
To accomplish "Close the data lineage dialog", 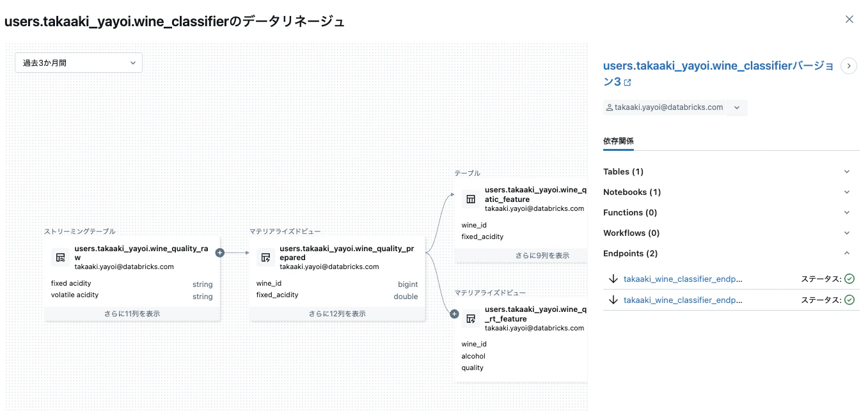I will click(849, 19).
